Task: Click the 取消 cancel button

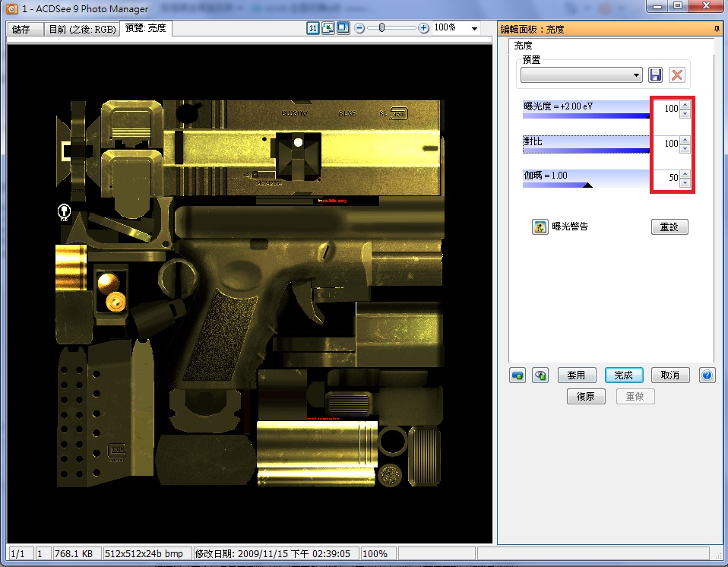Action: point(670,375)
